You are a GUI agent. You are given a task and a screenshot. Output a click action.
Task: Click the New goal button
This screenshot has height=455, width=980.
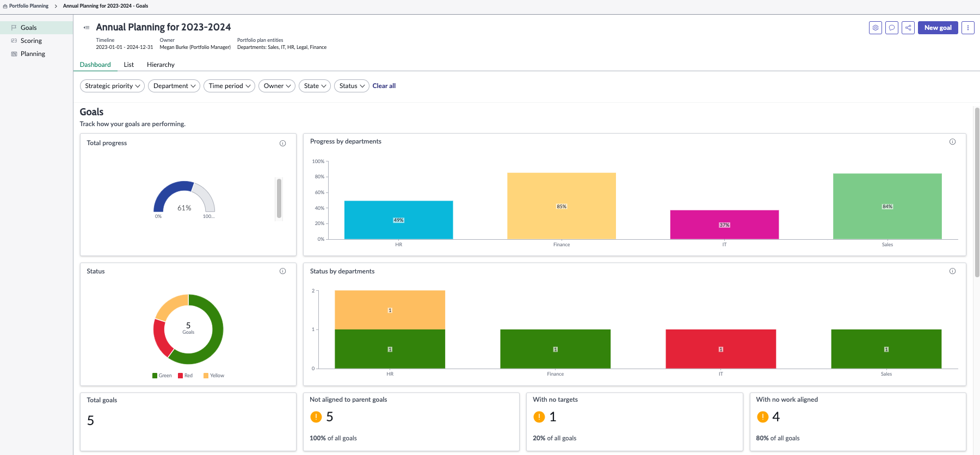[938, 28]
